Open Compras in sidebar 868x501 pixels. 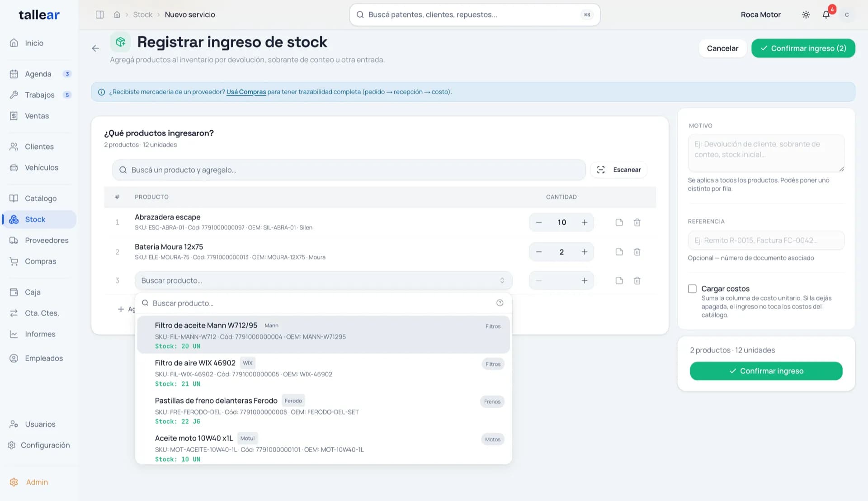click(39, 261)
